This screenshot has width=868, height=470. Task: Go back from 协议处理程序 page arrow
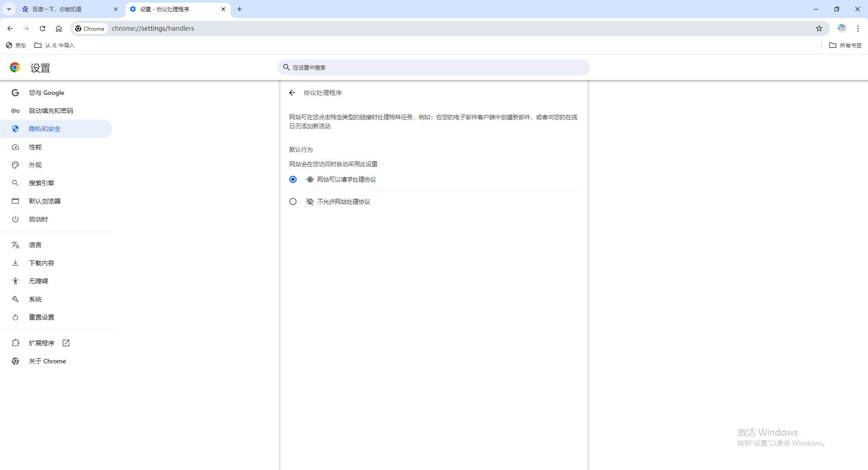[x=292, y=93]
